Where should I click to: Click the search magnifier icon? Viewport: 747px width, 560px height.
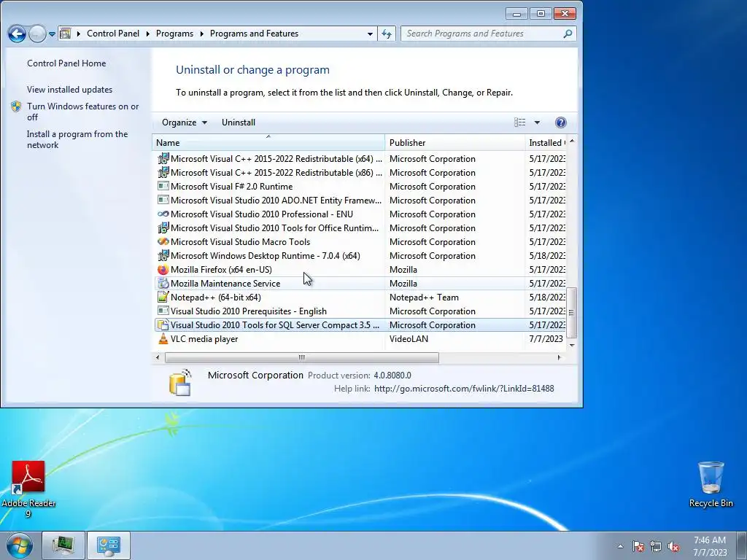tap(568, 34)
